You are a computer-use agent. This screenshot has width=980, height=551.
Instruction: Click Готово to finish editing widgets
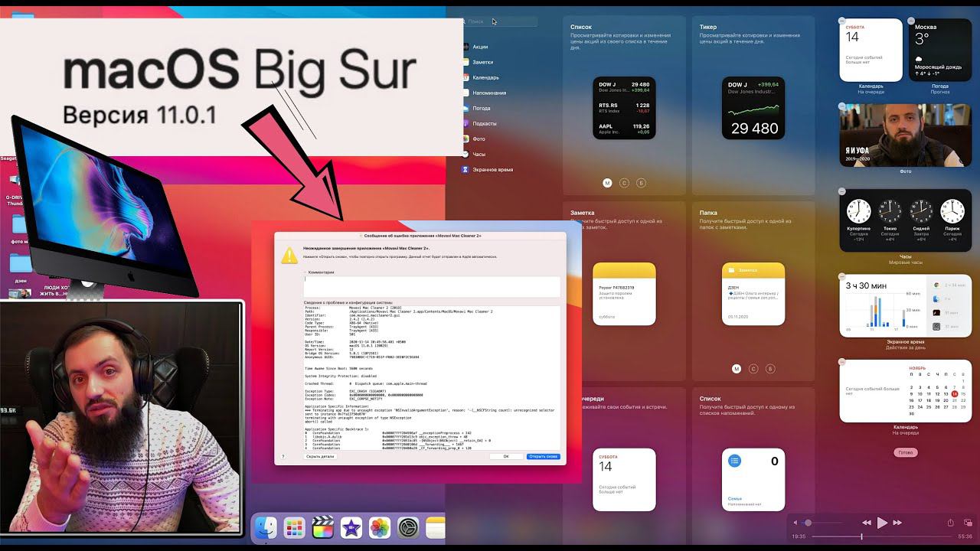pyautogui.click(x=906, y=452)
